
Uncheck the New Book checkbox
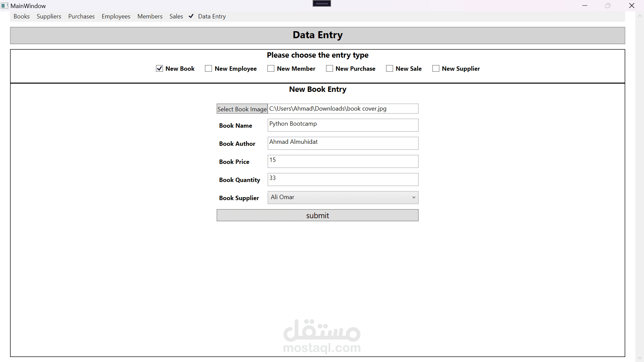pos(159,69)
